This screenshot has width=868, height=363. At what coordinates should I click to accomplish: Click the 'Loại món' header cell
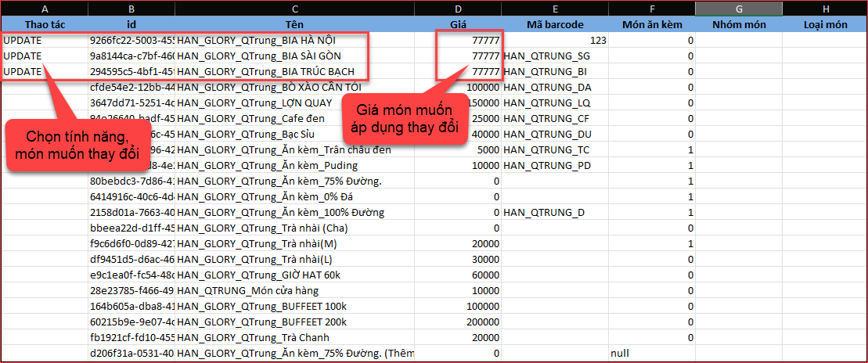[x=825, y=24]
